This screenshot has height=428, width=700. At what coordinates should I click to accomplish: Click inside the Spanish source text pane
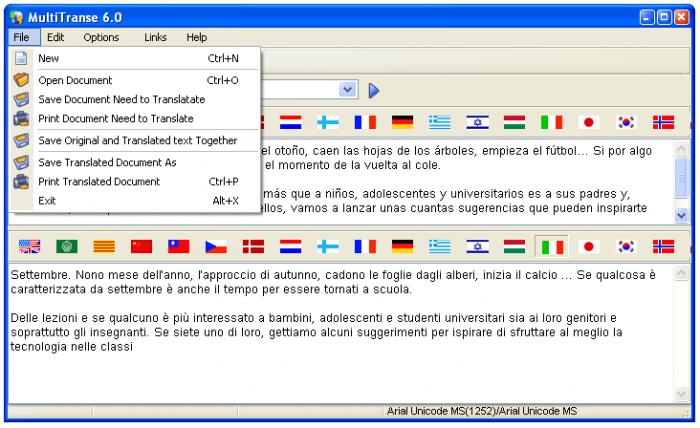click(467, 181)
